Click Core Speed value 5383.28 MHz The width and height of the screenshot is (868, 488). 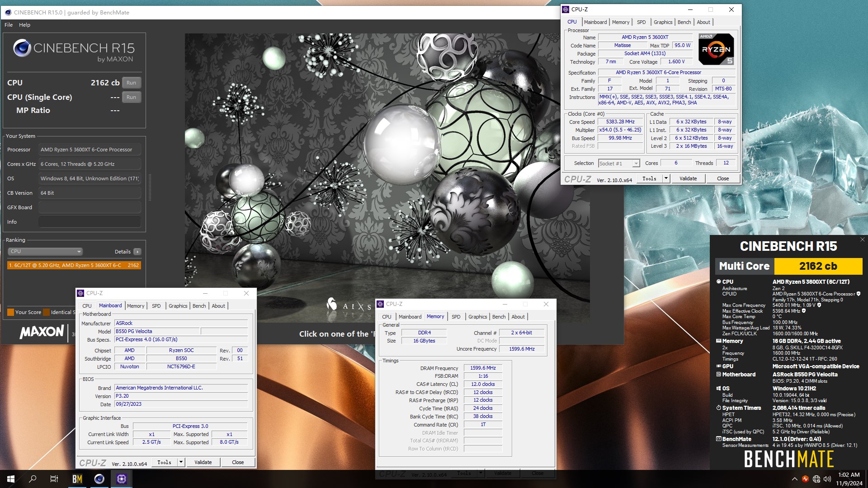point(620,122)
